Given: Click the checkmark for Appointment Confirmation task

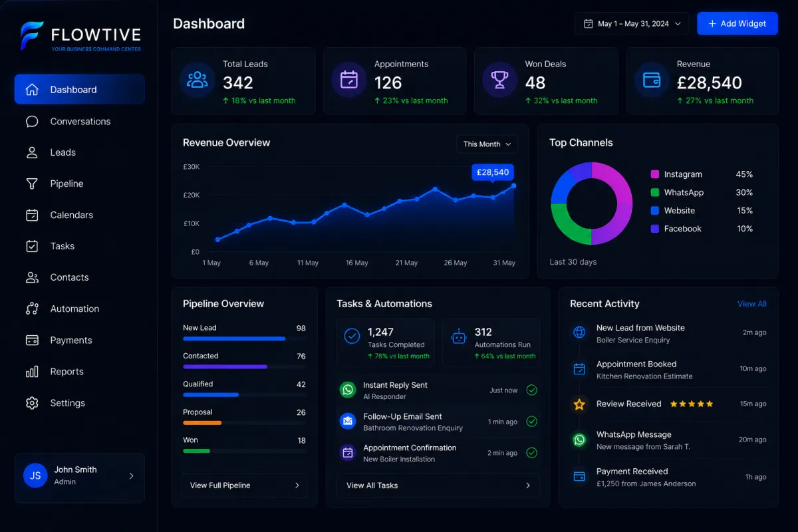Looking at the screenshot, I should (x=531, y=453).
